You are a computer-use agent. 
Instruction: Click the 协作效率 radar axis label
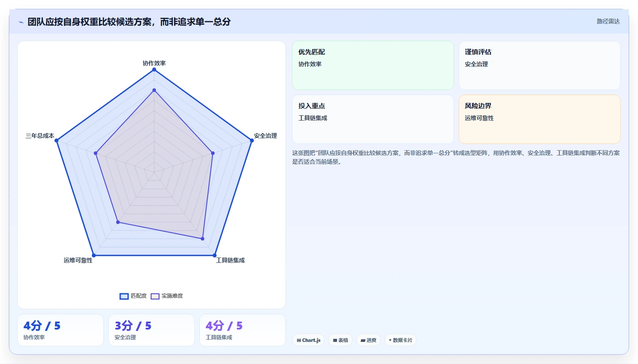point(154,63)
